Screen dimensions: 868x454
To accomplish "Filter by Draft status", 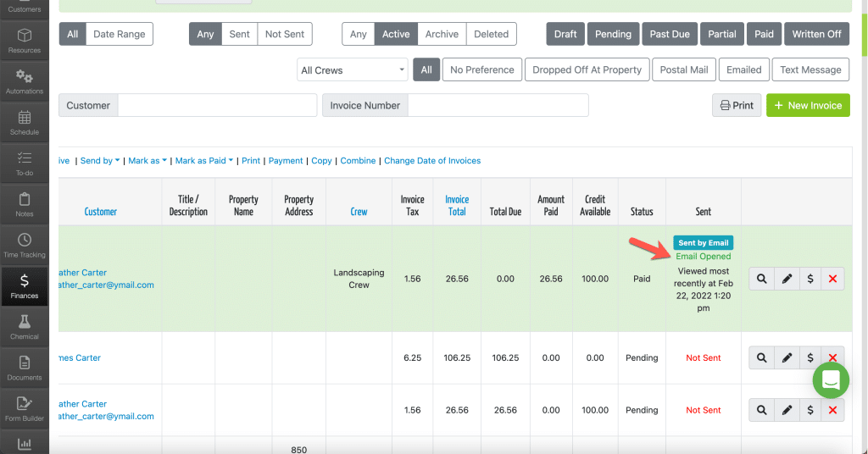I will (x=565, y=34).
